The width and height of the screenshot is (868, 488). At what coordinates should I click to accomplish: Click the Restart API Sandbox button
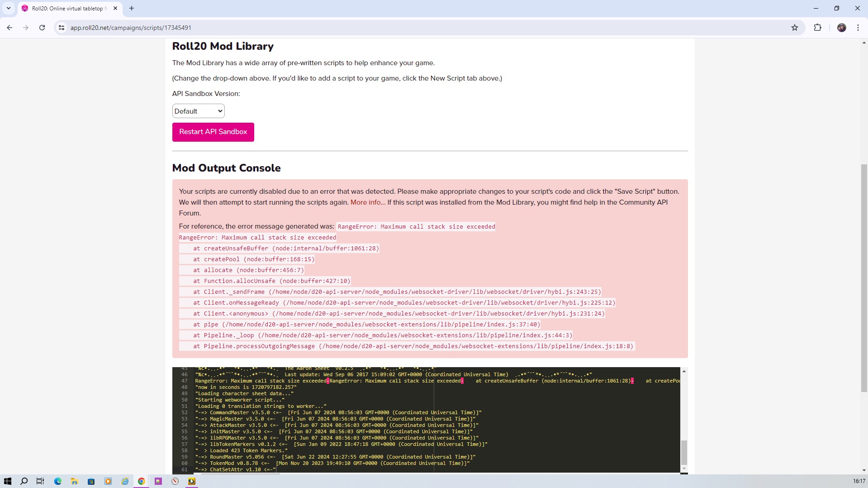[213, 132]
